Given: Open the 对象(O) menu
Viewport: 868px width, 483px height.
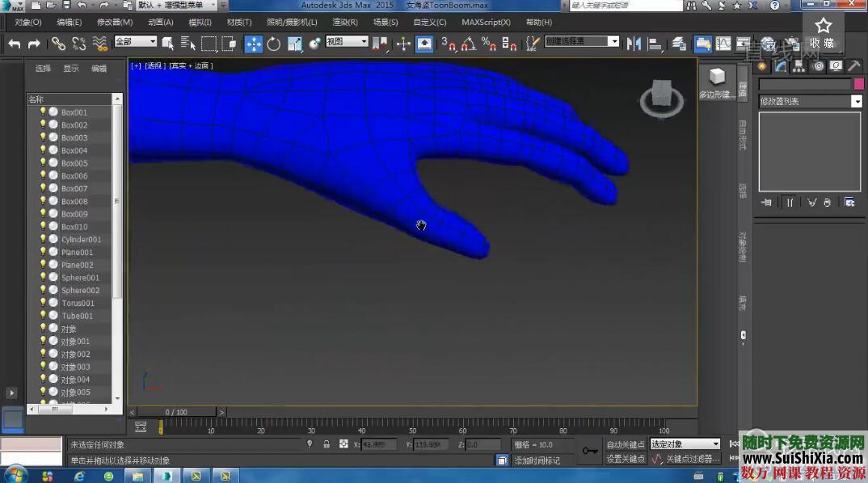Looking at the screenshot, I should coord(28,22).
